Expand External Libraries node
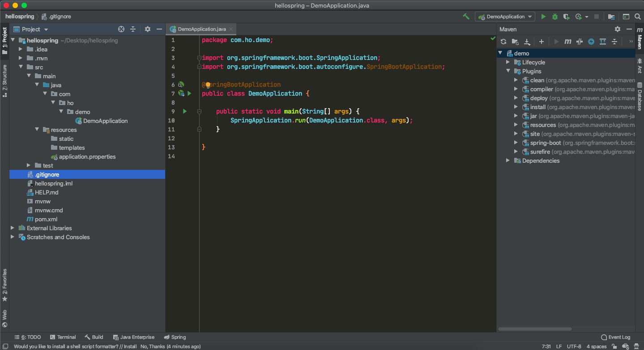Screen dimensions: 644x350 [13, 228]
